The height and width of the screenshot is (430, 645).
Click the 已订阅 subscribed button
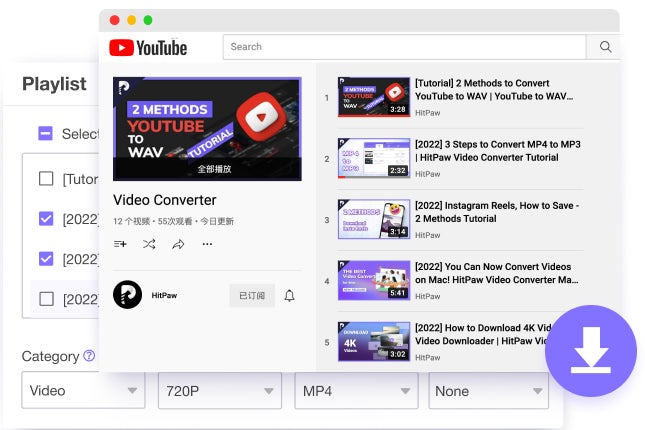252,295
